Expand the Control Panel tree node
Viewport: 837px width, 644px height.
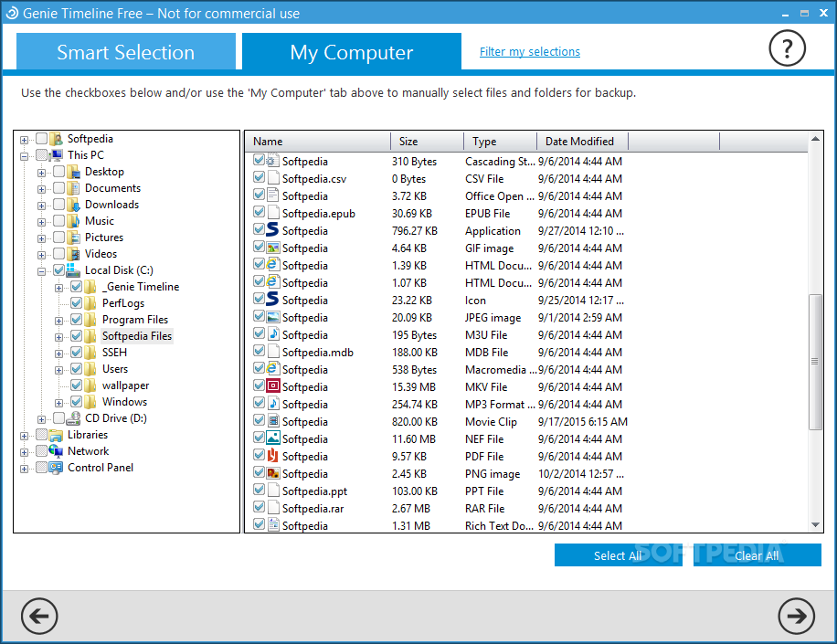click(24, 469)
